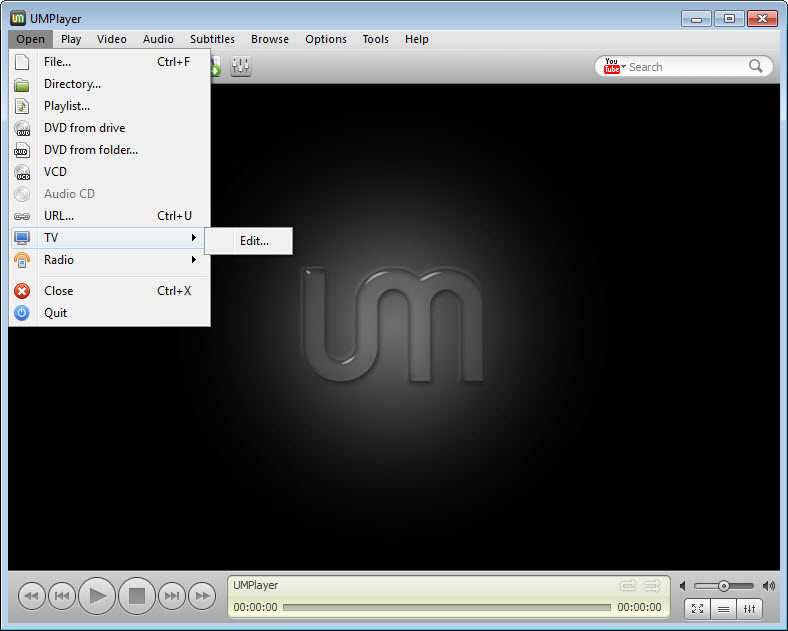Open the URL... entry
The width and height of the screenshot is (788, 631).
coord(110,216)
